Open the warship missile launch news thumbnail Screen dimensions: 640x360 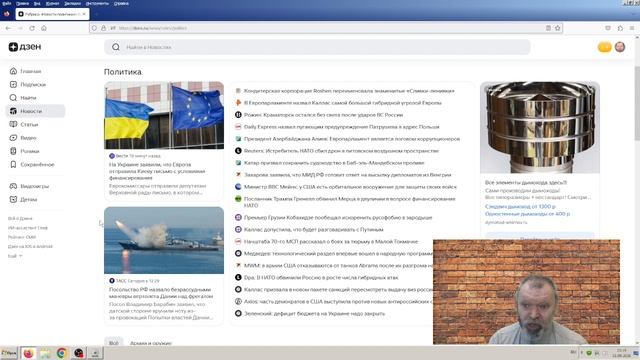(x=164, y=240)
